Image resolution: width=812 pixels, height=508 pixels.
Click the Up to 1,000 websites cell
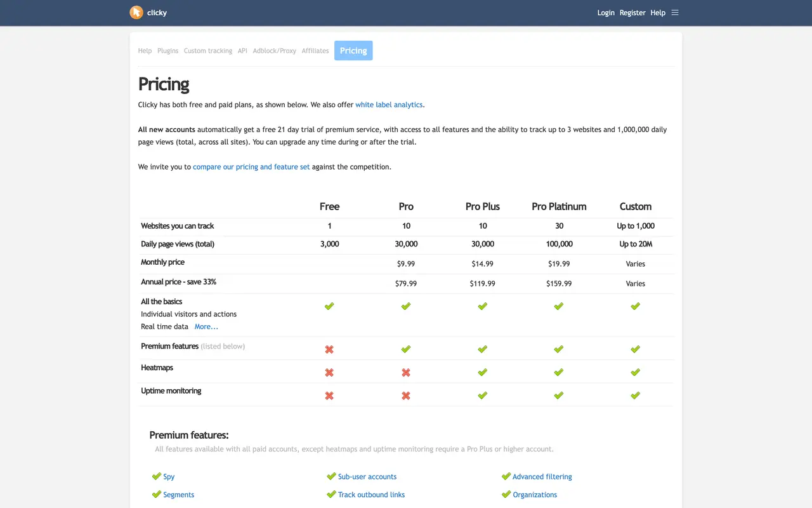coord(636,226)
